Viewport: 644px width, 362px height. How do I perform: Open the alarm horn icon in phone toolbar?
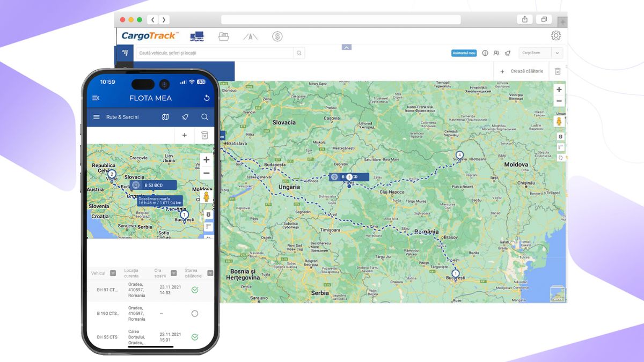[185, 117]
